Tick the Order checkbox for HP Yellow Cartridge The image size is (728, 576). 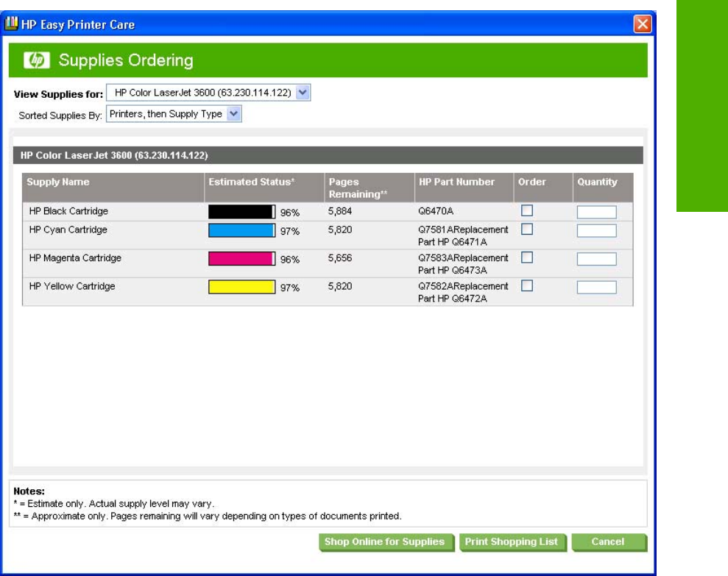pyautogui.click(x=527, y=286)
